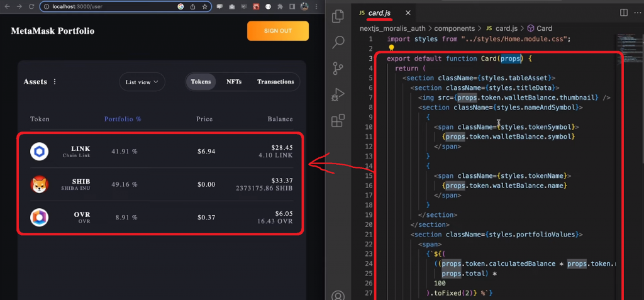Image resolution: width=644 pixels, height=300 pixels.
Task: Open the Explorer view in VS Code
Action: (338, 16)
